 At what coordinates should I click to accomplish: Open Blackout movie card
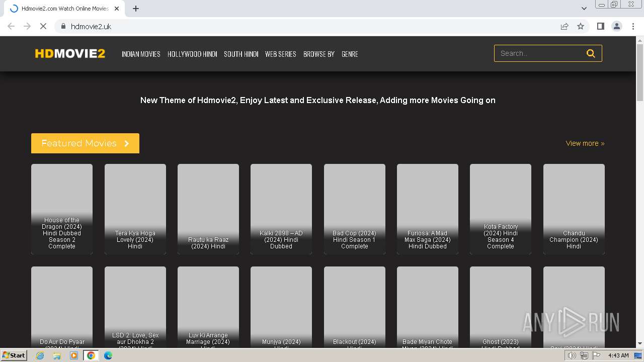[x=355, y=307]
